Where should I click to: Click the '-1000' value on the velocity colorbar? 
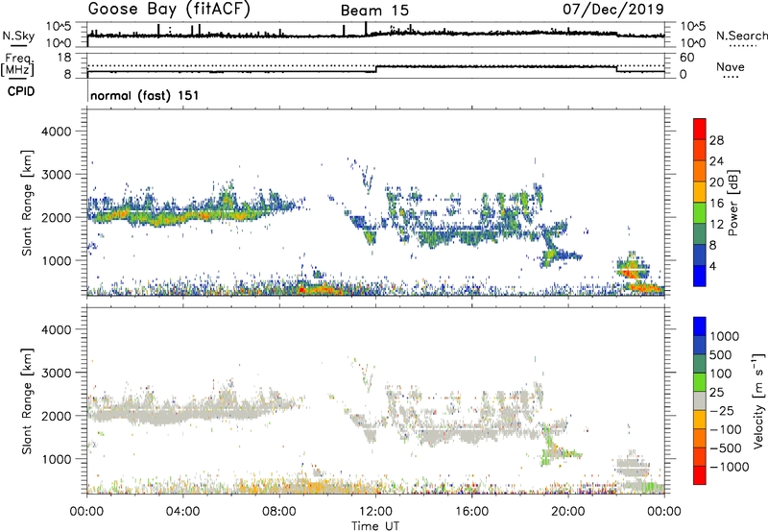pyautogui.click(x=730, y=467)
